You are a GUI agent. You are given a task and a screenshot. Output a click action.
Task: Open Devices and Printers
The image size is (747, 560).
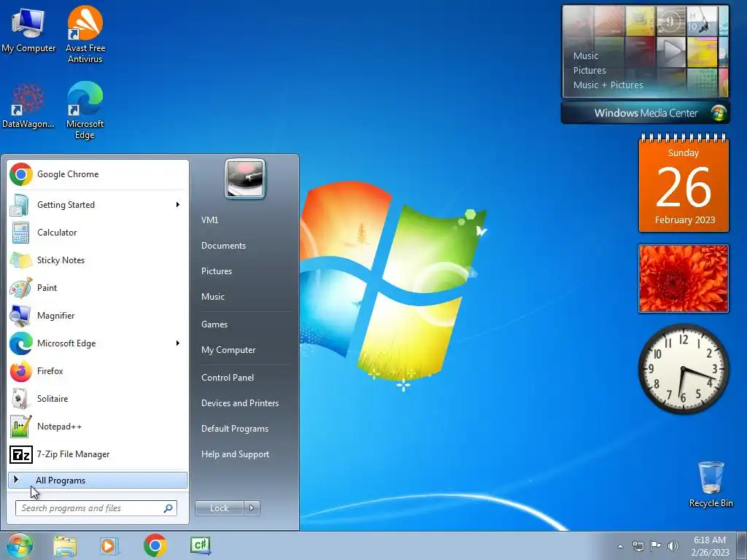click(x=240, y=403)
